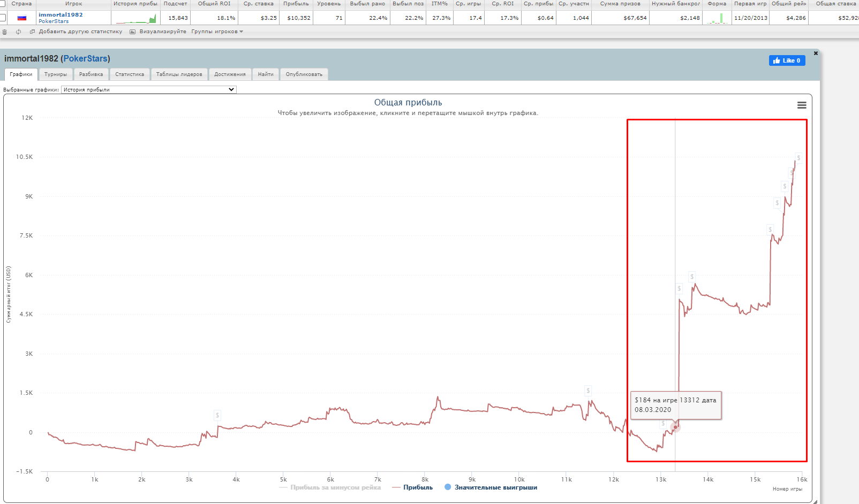Expand the 'Группы игроков' dropdown
The width and height of the screenshot is (859, 504).
click(x=217, y=32)
